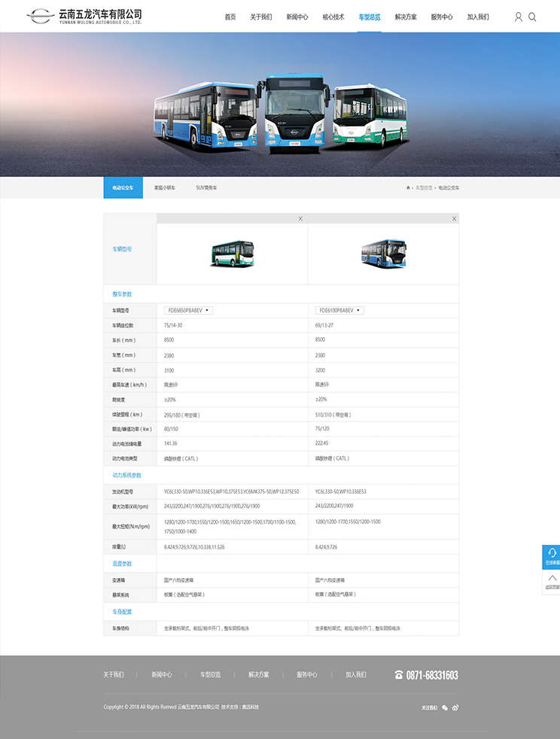Click the 75/14-30 seat count value
560x739 pixels.
173,325
